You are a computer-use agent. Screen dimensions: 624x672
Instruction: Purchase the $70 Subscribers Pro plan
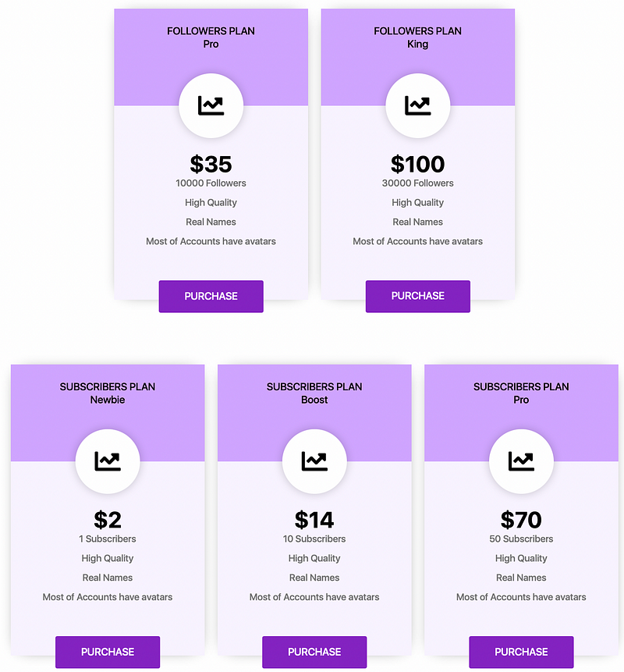pyautogui.click(x=521, y=652)
